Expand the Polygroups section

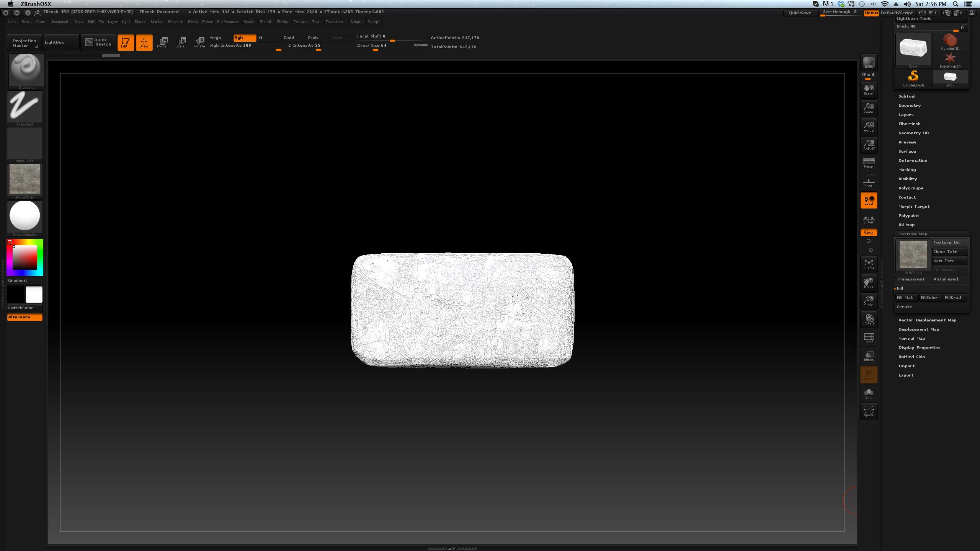(x=911, y=188)
